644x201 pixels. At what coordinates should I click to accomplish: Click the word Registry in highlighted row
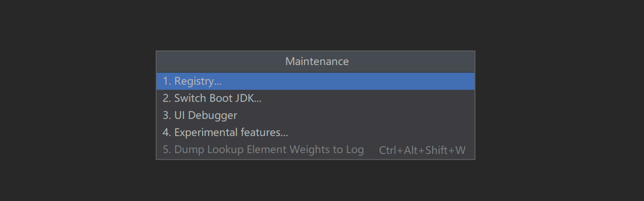click(194, 81)
